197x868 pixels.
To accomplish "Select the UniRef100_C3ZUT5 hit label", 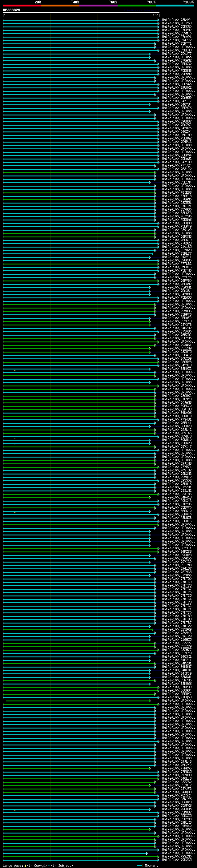I will [176, 352].
